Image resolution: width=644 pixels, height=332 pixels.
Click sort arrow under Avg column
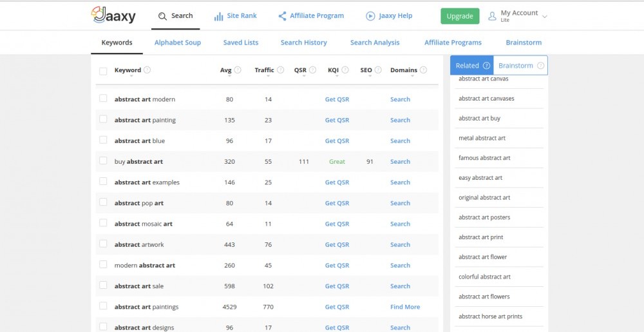click(229, 76)
